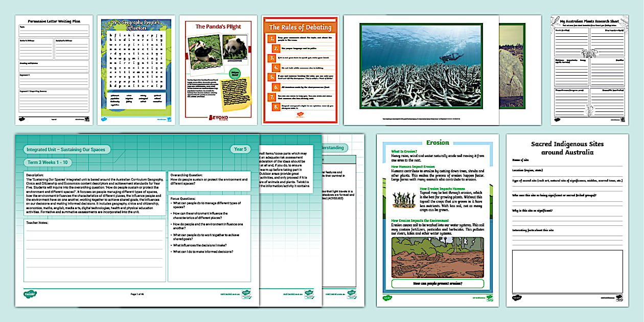Screen dimensions: 644x322
Task: Click the eroded soil illustration on Erosion poster
Action: [x=438, y=257]
